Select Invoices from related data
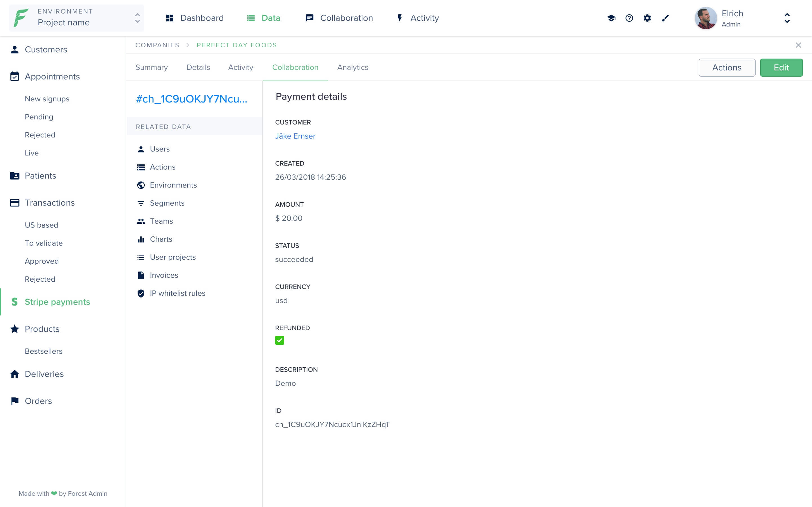 pos(164,275)
